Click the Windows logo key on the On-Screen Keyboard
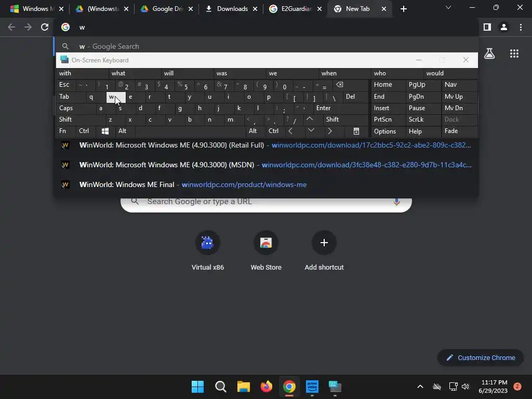Viewport: 532px width, 399px height. click(105, 131)
